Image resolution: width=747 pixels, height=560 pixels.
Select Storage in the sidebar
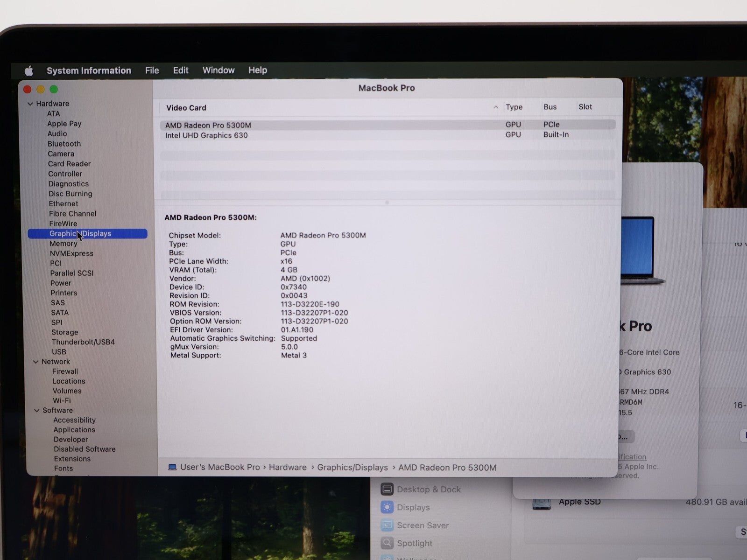point(64,332)
